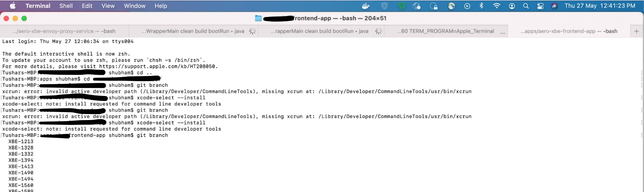The image size is (644, 192).
Task: Click the XBE-1213 branch name
Action: click(x=21, y=141)
